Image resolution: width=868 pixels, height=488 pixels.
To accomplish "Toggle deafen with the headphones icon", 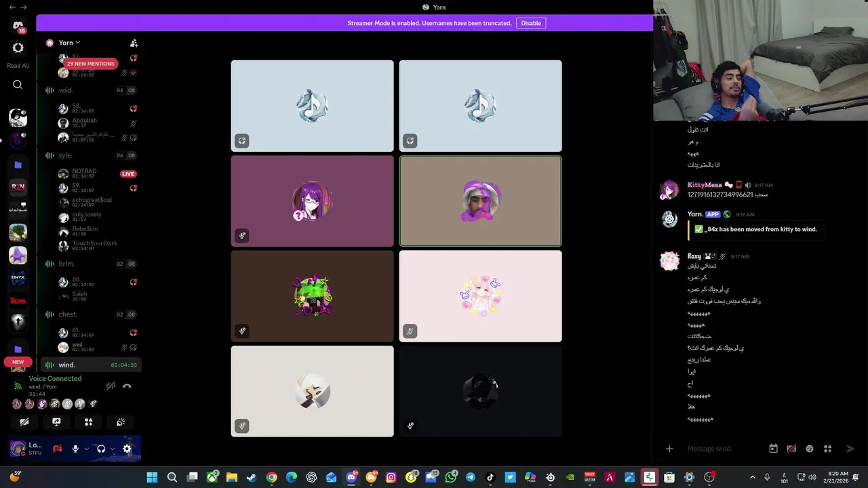I will click(101, 449).
